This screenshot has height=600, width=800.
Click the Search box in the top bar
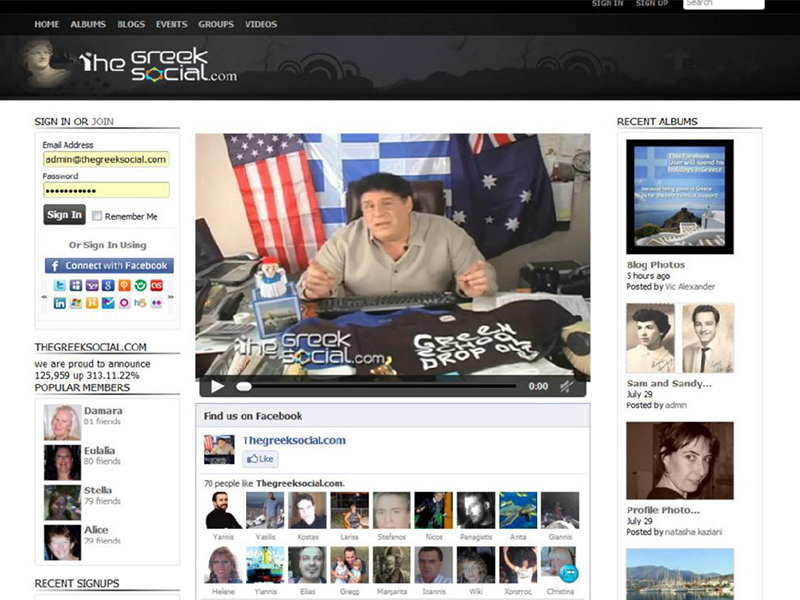723,4
